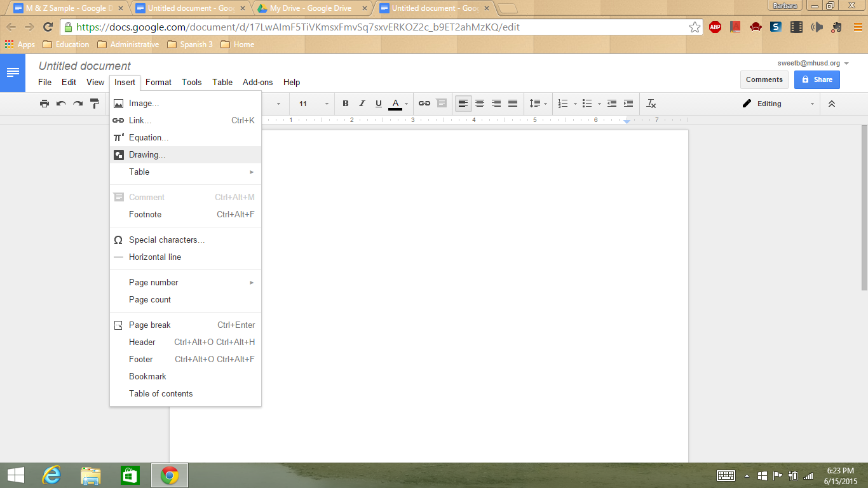Click the Increase indent icon
868x488 pixels.
pos(628,104)
